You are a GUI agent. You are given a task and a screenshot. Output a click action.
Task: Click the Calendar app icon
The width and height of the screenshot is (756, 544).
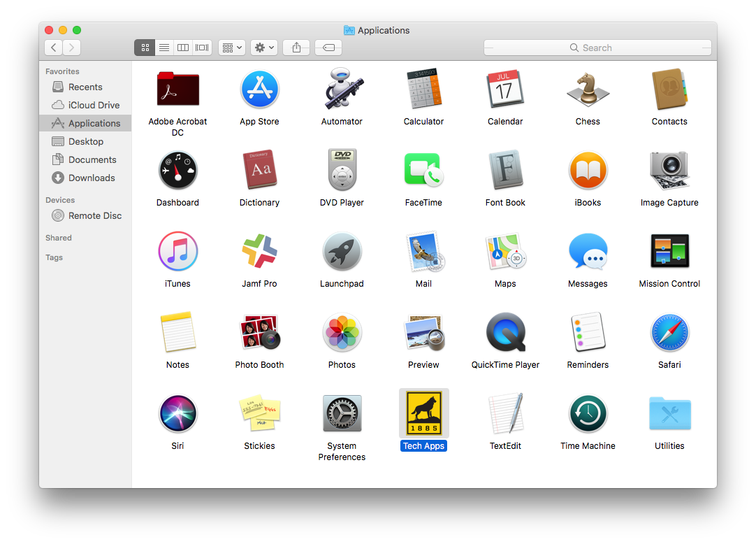click(x=505, y=89)
